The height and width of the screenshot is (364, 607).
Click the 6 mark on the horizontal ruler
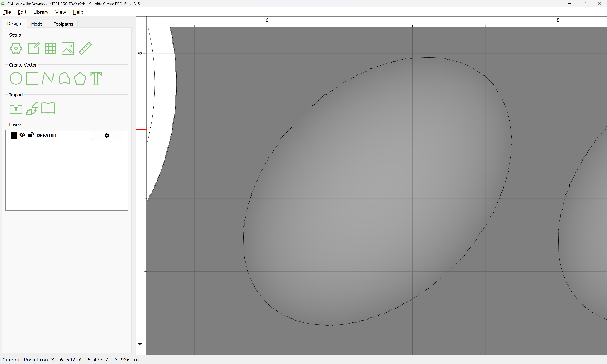[267, 20]
